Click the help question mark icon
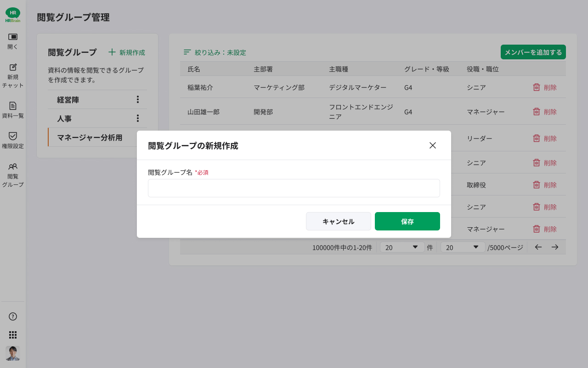The height and width of the screenshot is (368, 588). click(13, 316)
